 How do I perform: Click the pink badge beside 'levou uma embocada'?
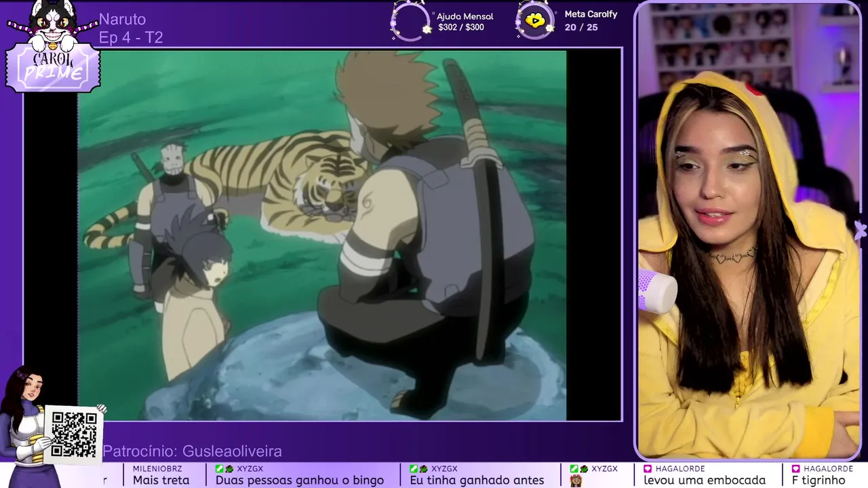648,469
